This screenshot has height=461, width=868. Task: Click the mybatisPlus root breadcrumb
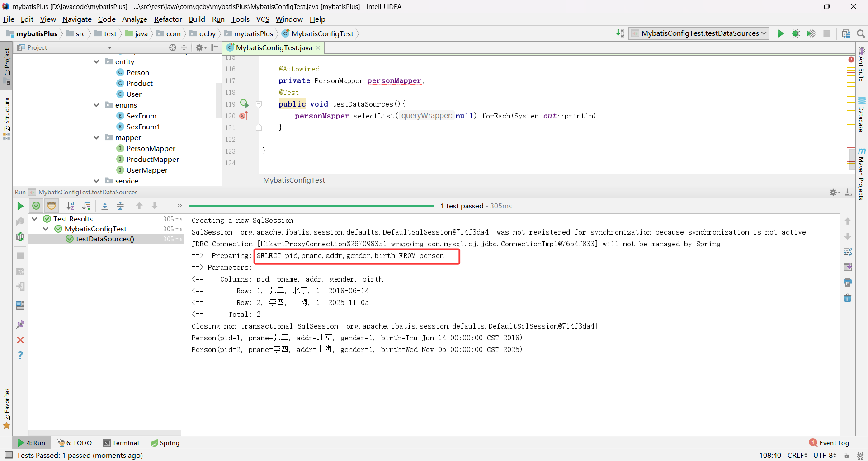pos(32,33)
